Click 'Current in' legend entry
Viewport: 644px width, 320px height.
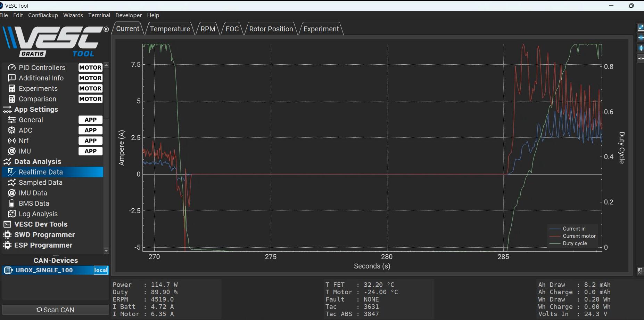coord(568,229)
